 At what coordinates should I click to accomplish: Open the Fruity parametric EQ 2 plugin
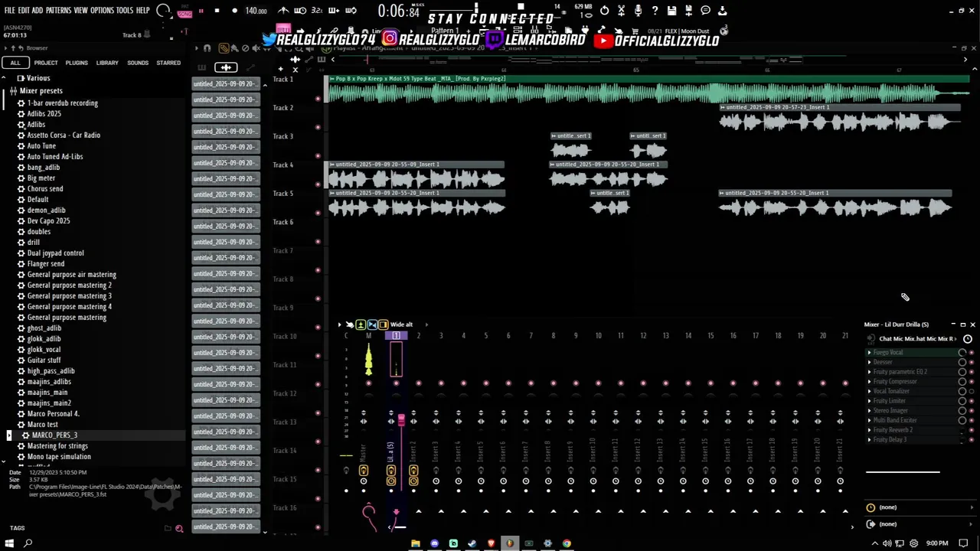(x=900, y=372)
